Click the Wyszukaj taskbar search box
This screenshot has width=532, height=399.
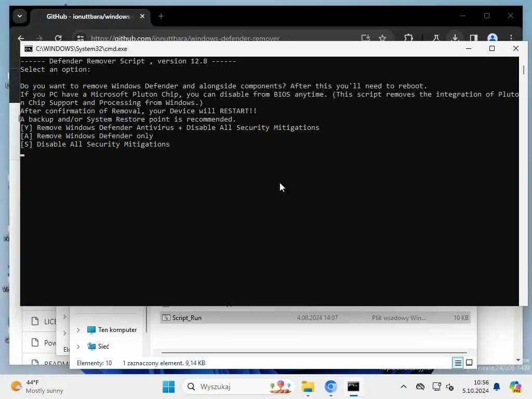point(239,387)
